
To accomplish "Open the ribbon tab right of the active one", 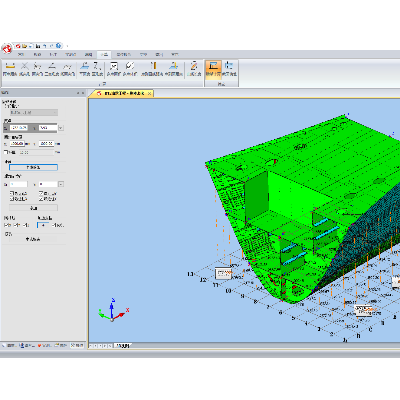I will tap(123, 54).
